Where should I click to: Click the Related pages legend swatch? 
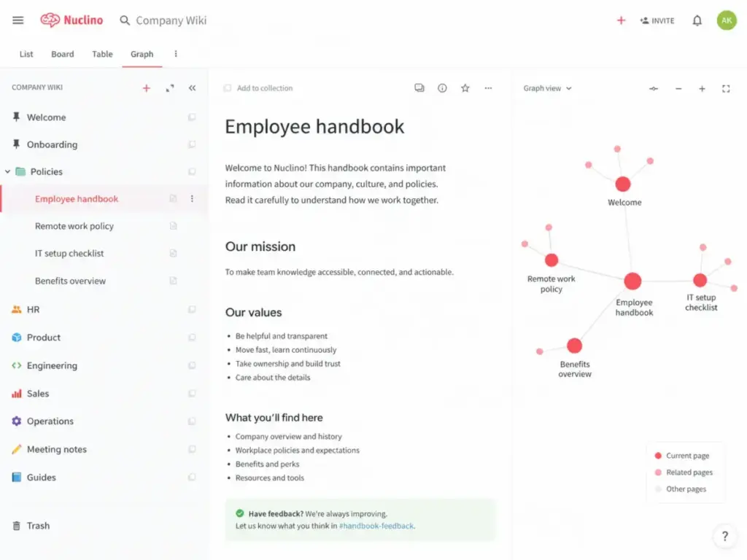(658, 472)
